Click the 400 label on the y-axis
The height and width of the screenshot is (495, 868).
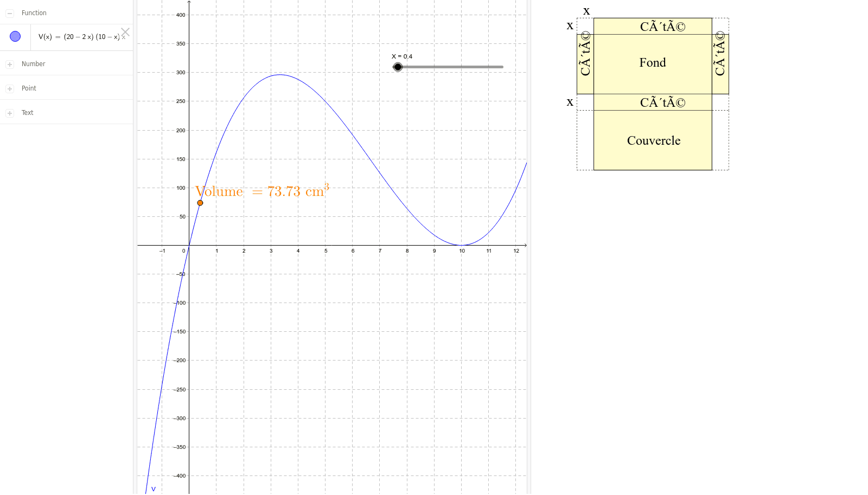pos(181,15)
